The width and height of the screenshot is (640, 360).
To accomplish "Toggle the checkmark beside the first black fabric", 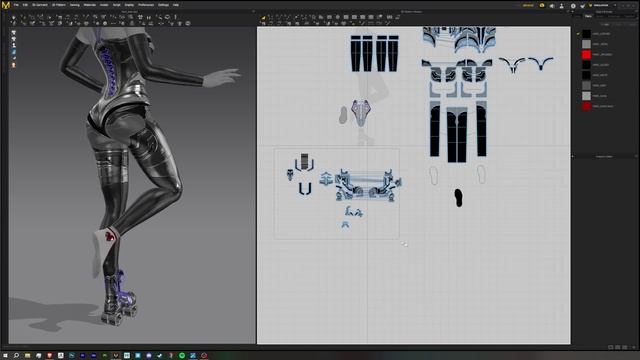I will (578, 34).
